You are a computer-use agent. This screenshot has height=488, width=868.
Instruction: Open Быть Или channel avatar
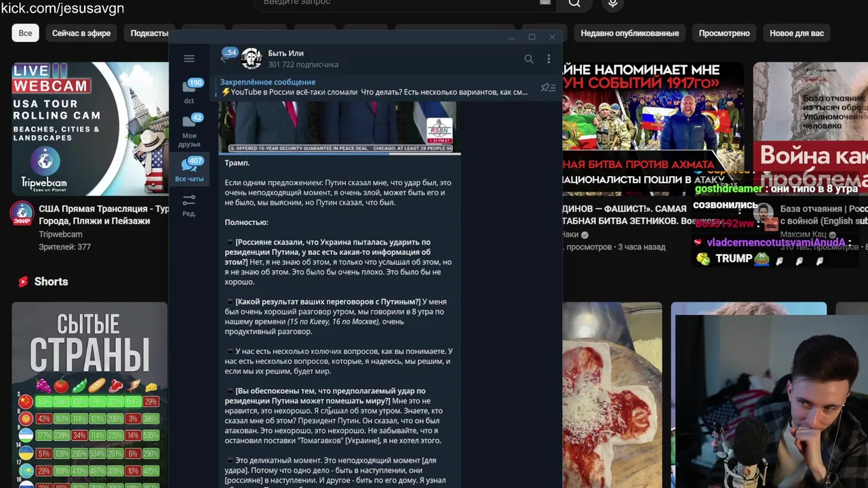point(252,58)
